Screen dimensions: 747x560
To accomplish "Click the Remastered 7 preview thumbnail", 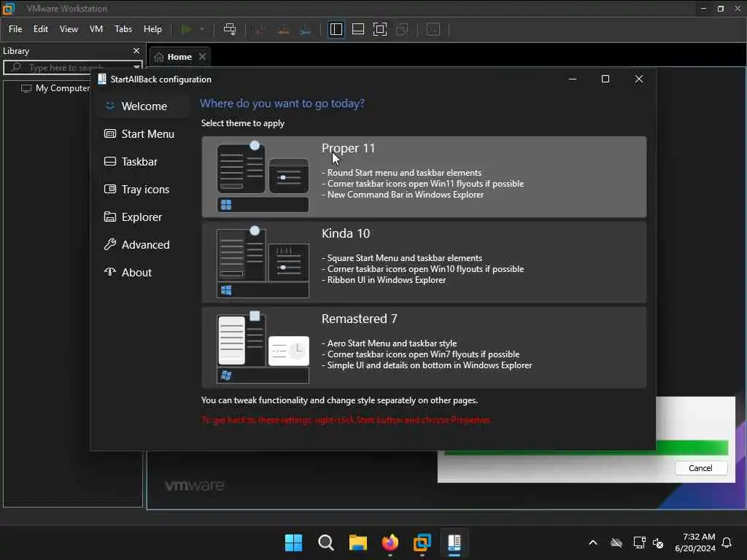I will [x=263, y=347].
